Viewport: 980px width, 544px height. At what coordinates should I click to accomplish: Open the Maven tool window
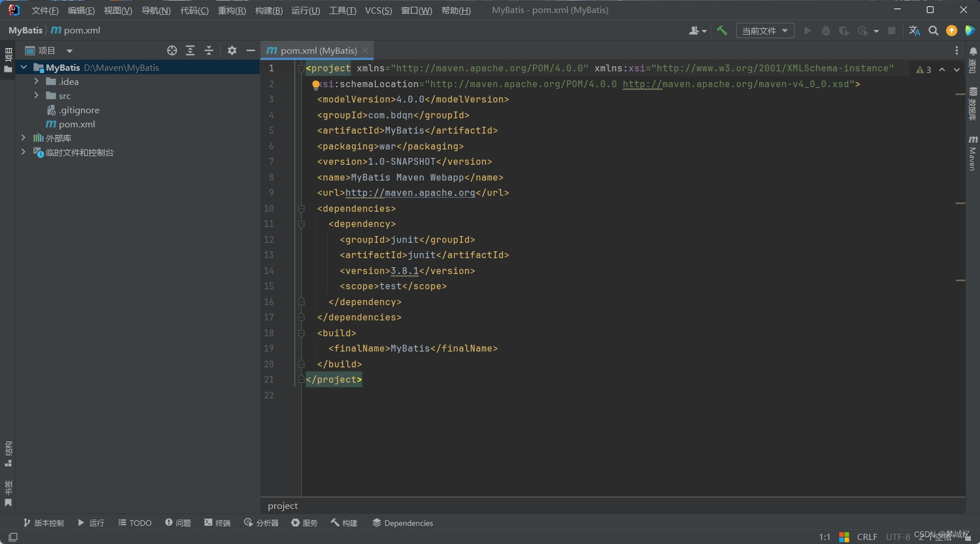pos(973,153)
